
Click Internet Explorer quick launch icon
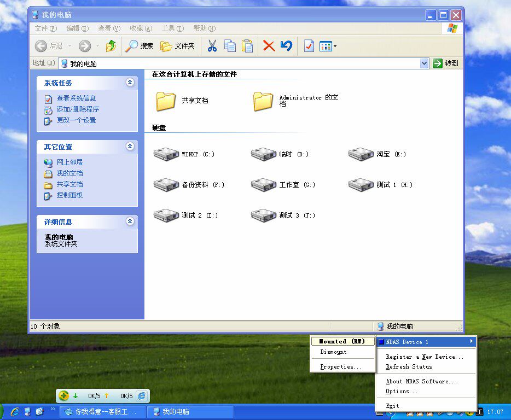coord(15,412)
